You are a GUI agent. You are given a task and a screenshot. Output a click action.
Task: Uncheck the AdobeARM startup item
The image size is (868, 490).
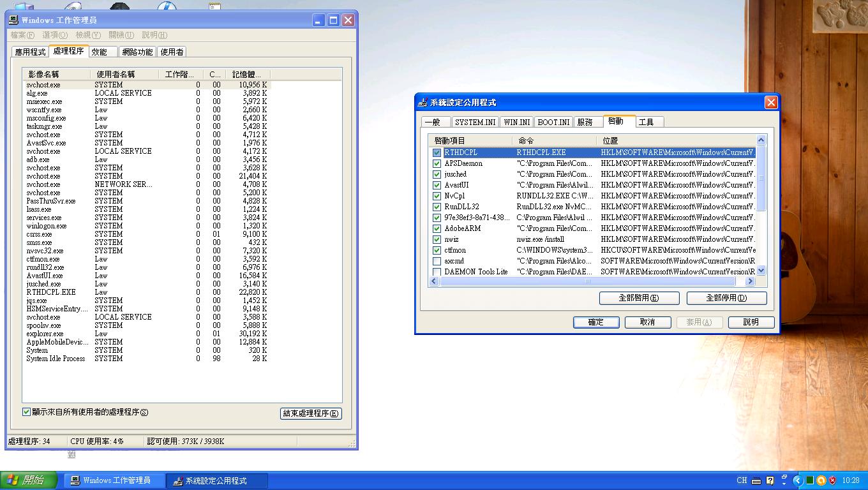click(x=437, y=228)
